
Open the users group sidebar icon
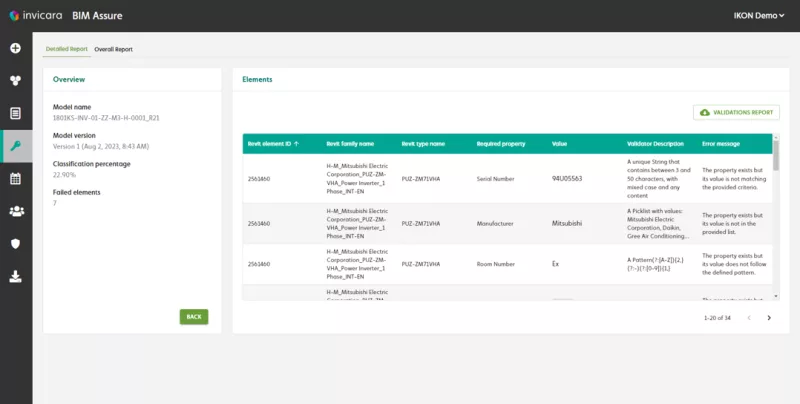coord(15,211)
